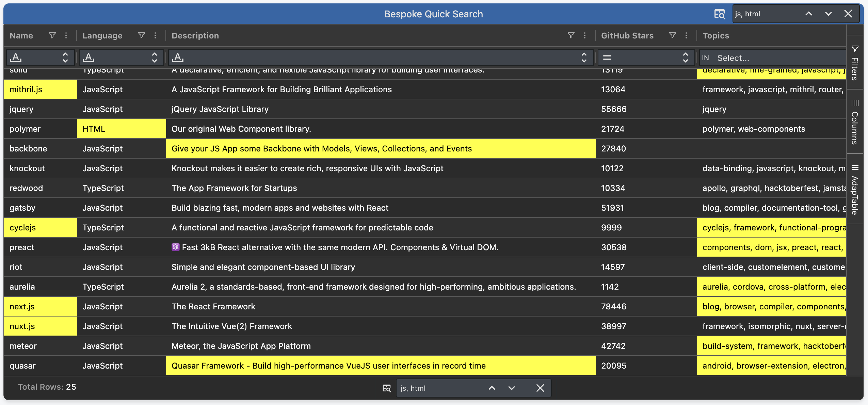
Task: Expand Name floating filter operator dropdown
Action: pos(65,58)
